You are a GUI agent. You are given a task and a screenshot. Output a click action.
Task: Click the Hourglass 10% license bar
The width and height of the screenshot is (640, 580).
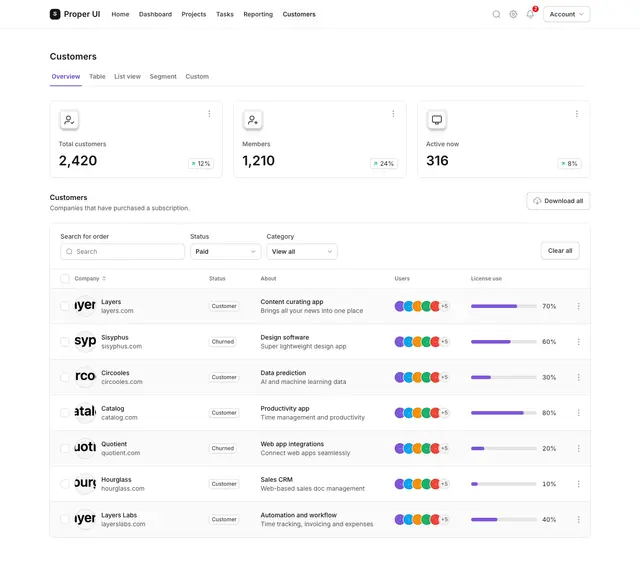click(x=504, y=484)
